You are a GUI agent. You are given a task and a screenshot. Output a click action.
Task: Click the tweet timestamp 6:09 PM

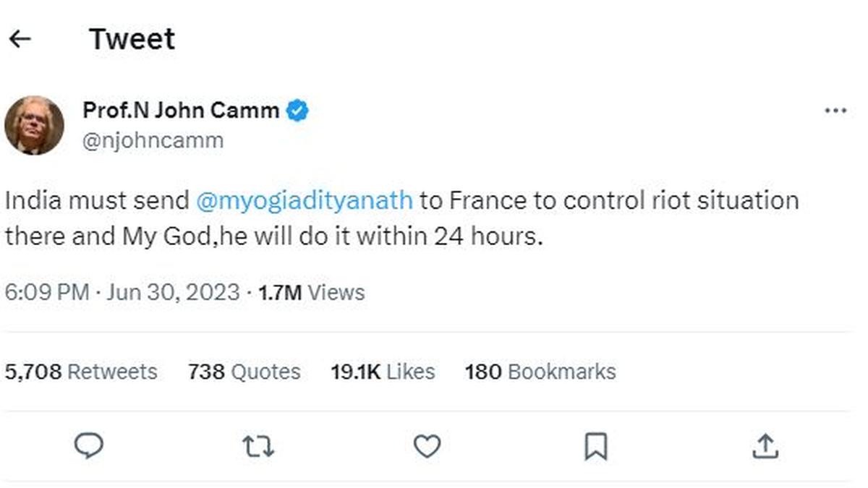click(x=48, y=293)
